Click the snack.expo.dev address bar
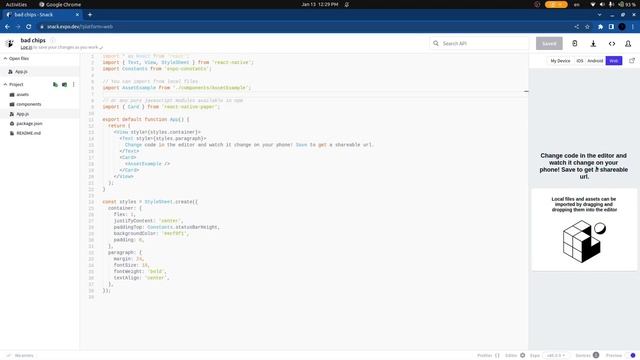640x360 pixels. click(x=302, y=27)
